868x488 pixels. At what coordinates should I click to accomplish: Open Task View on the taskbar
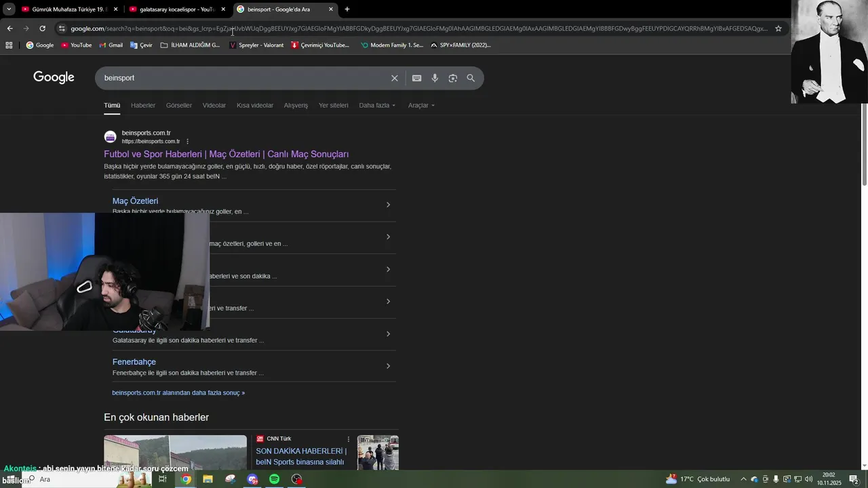click(163, 479)
